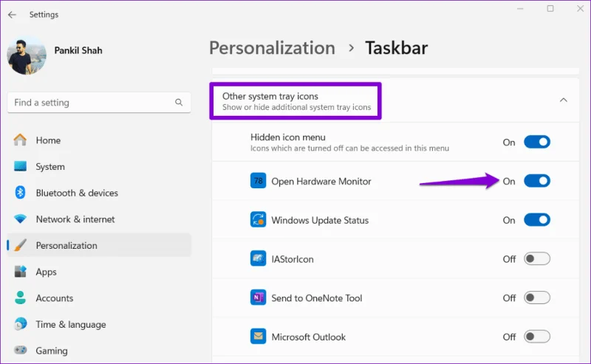Click 'Icons which are turned off' description

pos(349,148)
